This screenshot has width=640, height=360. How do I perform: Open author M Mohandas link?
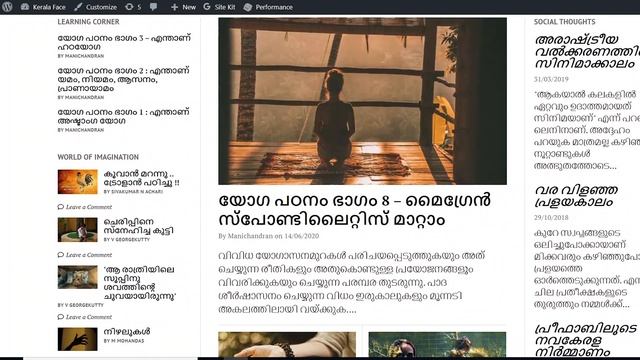[127, 341]
